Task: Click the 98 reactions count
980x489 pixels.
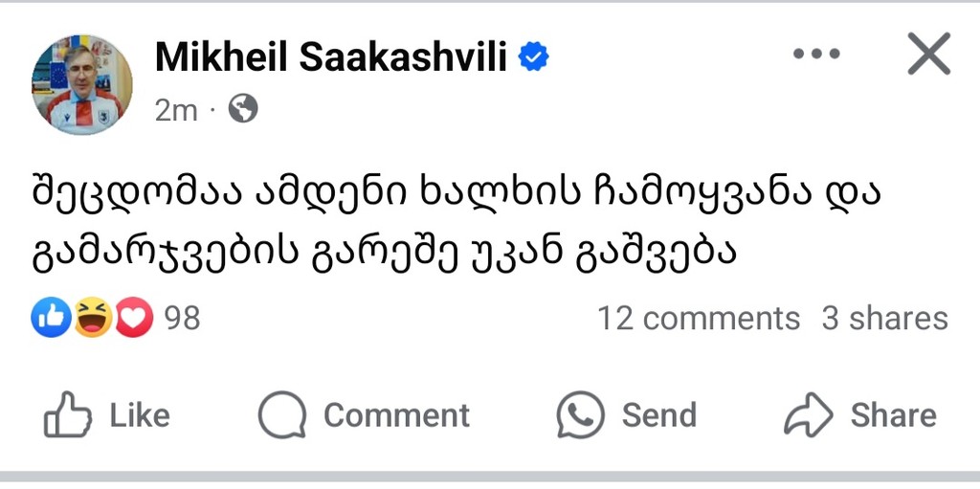Action: 182,318
